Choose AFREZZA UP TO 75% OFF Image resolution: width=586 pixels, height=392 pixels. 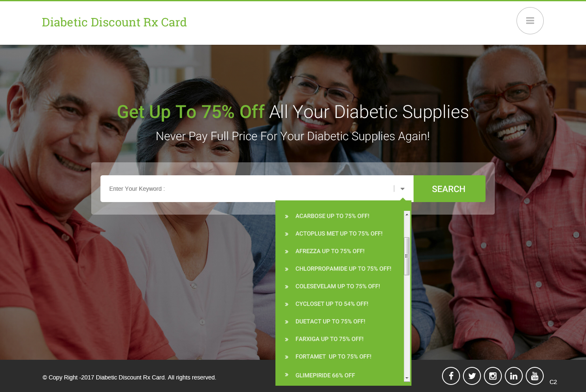(x=330, y=251)
